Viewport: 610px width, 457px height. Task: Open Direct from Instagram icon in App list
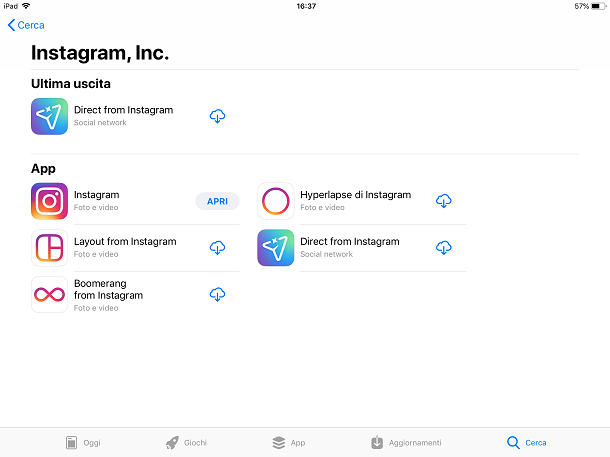click(x=275, y=248)
